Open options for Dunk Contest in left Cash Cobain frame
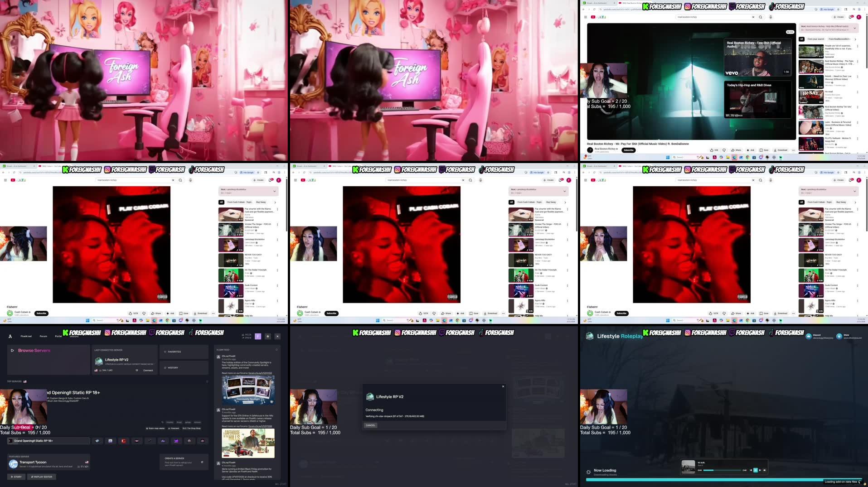The image size is (868, 487). point(277,285)
